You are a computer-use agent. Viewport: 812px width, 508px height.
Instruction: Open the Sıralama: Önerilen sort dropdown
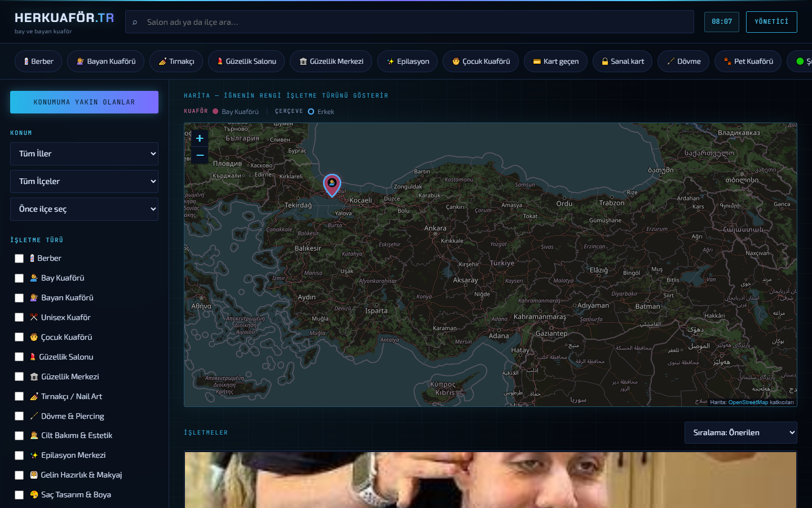pyautogui.click(x=740, y=432)
